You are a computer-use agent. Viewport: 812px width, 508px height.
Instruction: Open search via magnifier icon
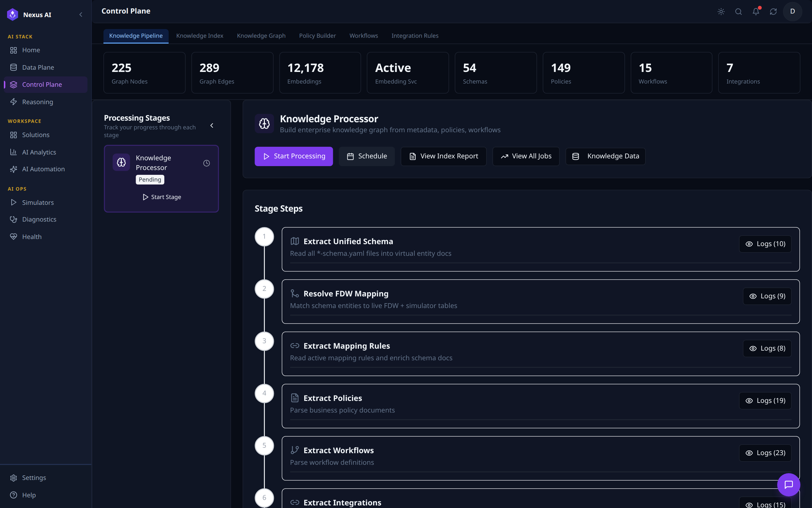[739, 11]
